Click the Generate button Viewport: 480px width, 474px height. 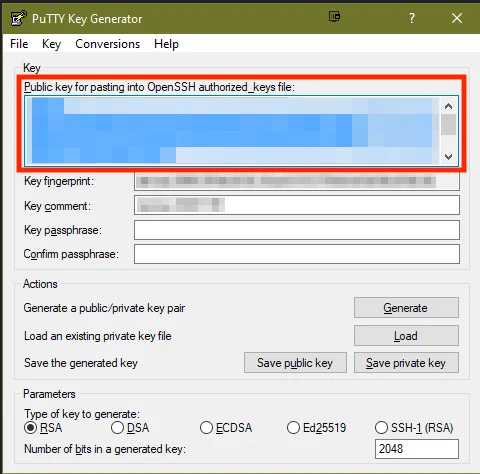click(406, 308)
